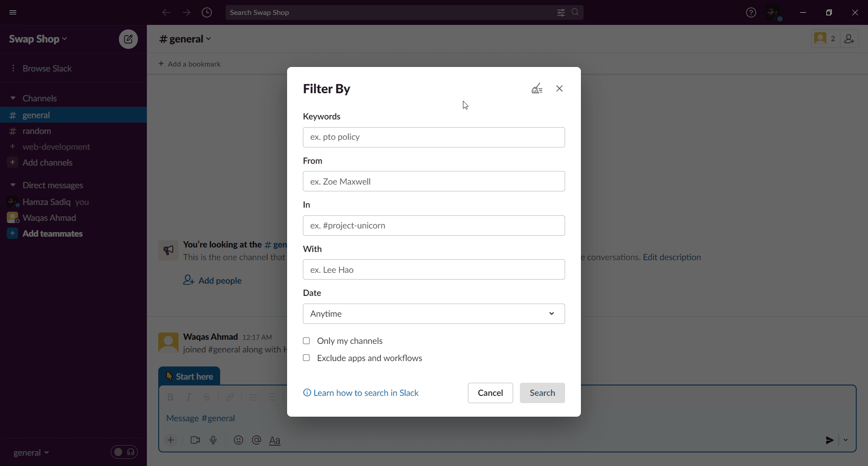Click the clear filters broom icon

[x=537, y=89]
